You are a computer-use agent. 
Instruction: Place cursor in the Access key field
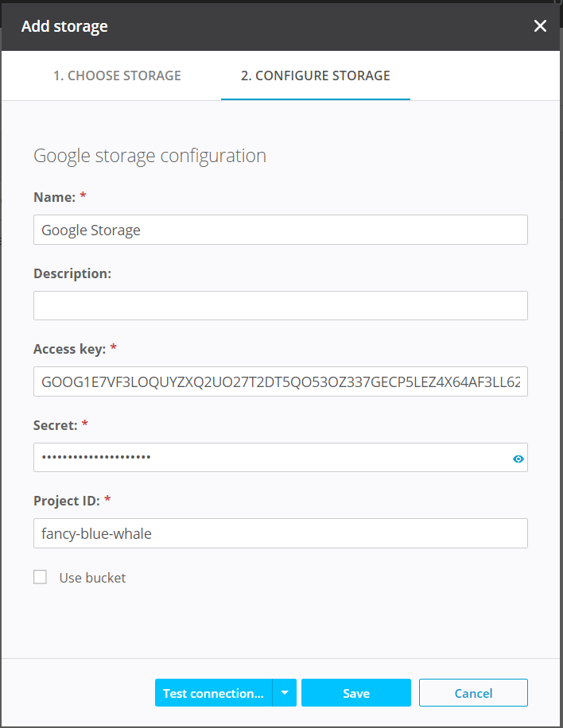(x=280, y=381)
